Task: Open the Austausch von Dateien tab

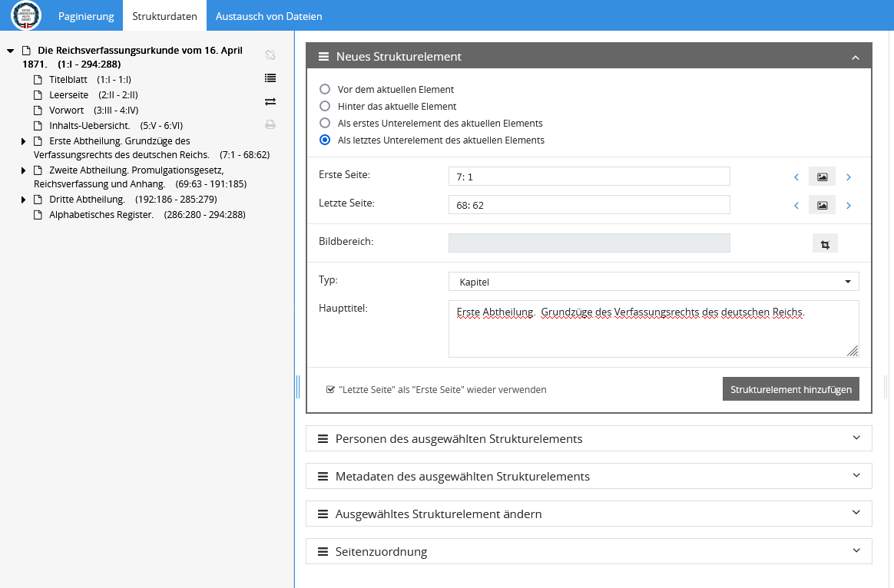Action: point(269,16)
